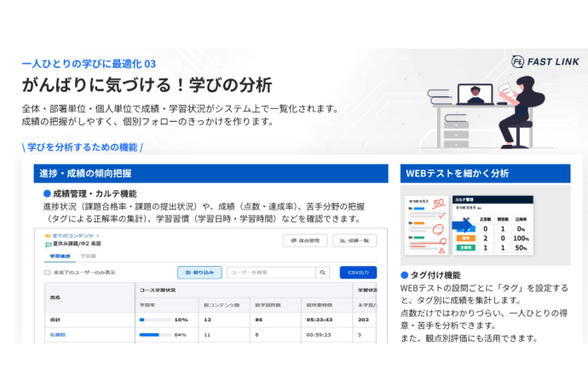Click the blue CSV出力 button
The width and height of the screenshot is (588, 392).
pyautogui.click(x=358, y=273)
